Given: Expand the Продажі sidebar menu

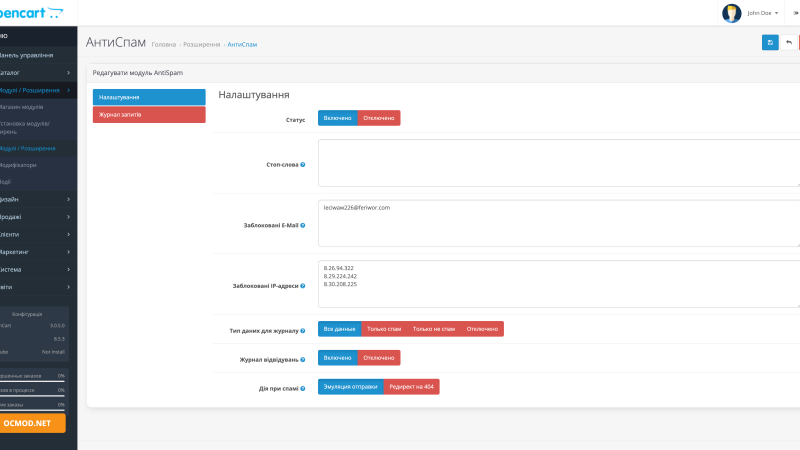Looking at the screenshot, I should coord(38,217).
